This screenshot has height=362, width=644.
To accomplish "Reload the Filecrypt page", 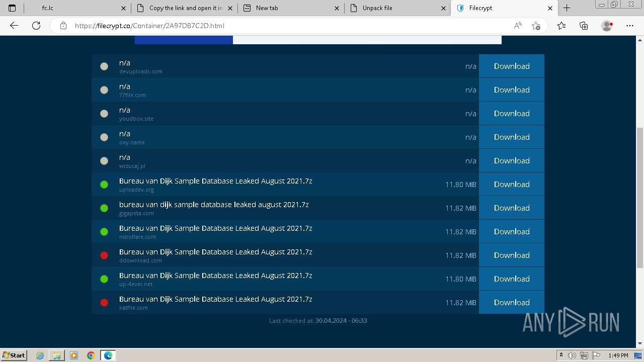I will coord(36,26).
